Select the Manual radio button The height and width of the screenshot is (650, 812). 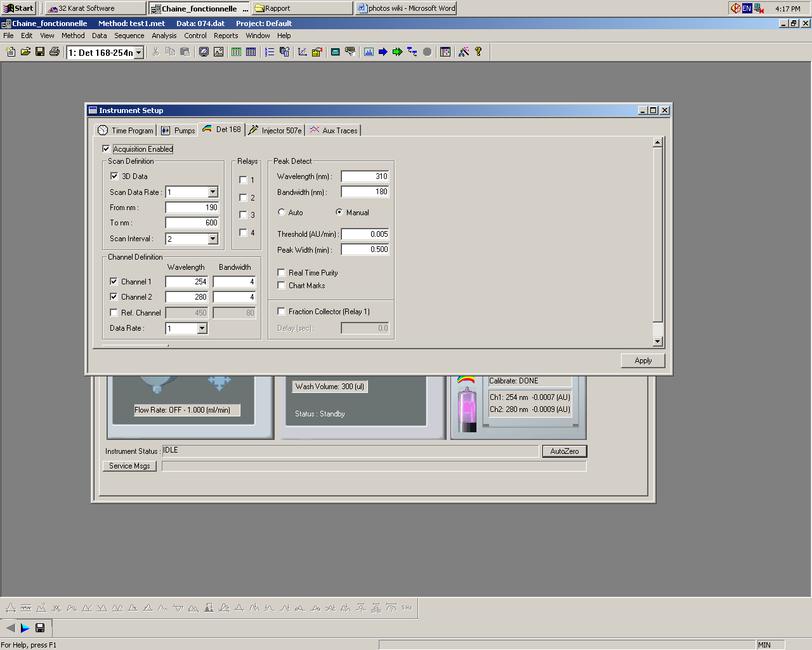tap(339, 212)
